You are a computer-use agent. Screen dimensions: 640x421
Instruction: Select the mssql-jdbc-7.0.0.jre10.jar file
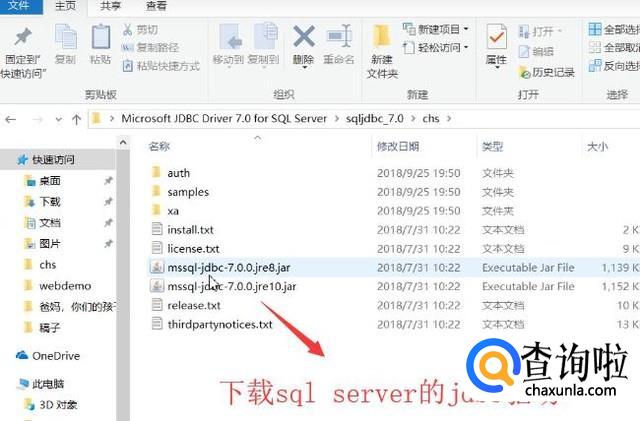[232, 286]
